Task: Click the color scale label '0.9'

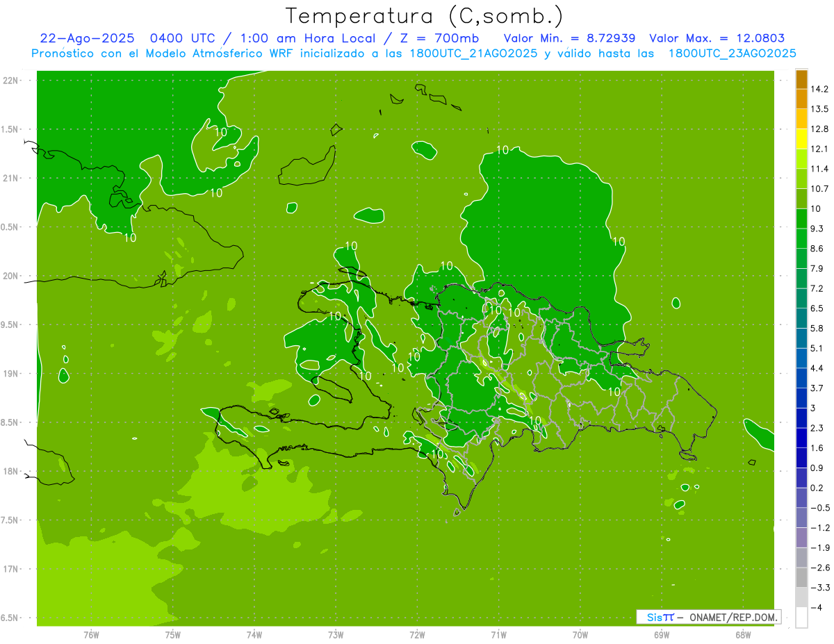Action: tap(817, 468)
